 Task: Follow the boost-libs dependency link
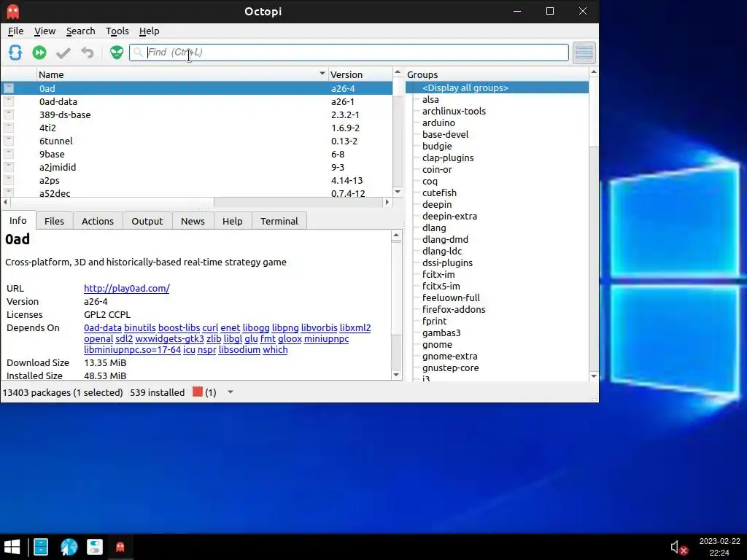click(x=179, y=327)
